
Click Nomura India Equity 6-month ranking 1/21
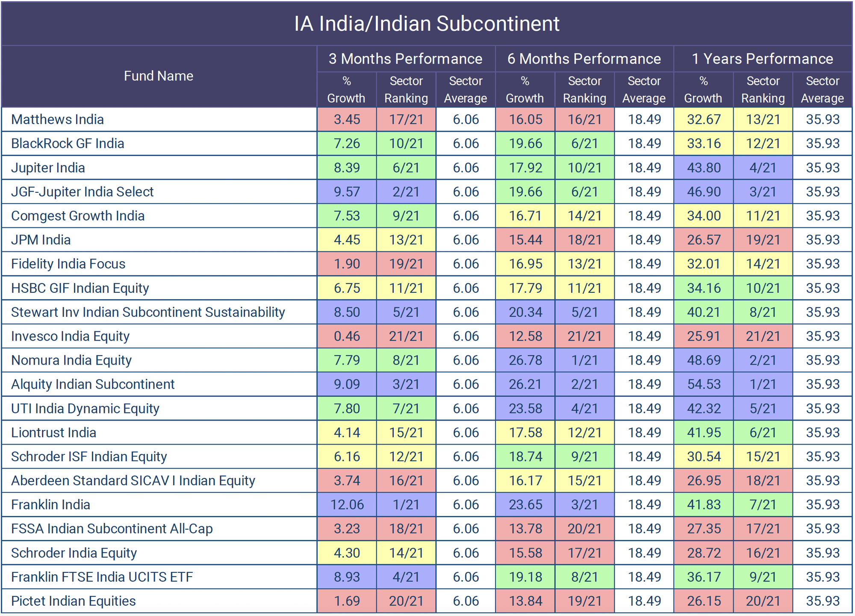(x=585, y=360)
